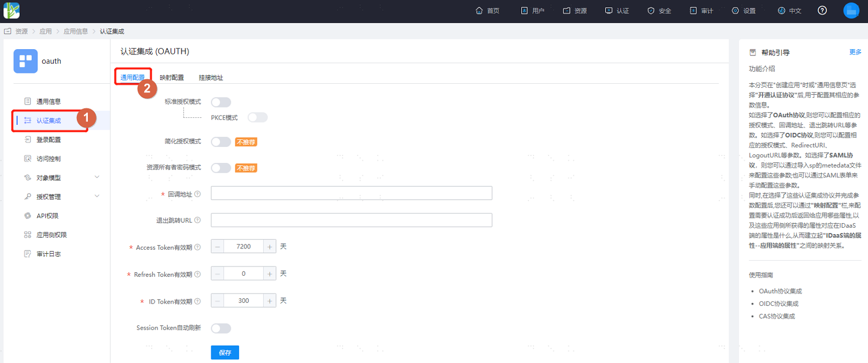The width and height of the screenshot is (868, 363).
Task: Decrease ID Token有效期 with minus button
Action: pyautogui.click(x=218, y=301)
